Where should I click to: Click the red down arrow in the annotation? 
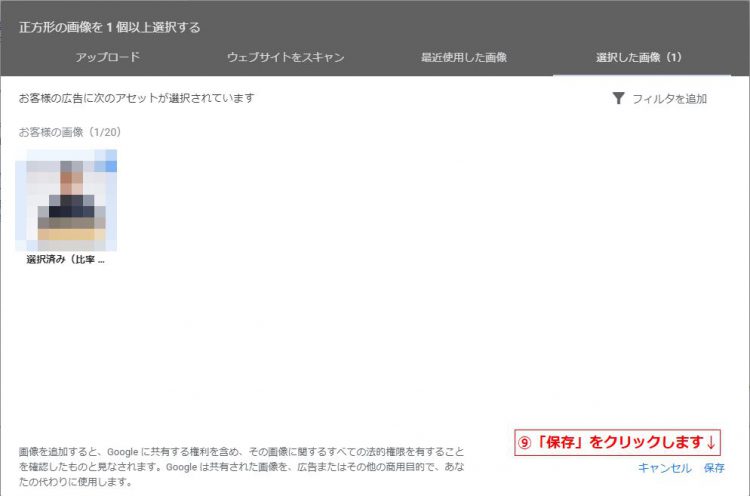point(711,442)
